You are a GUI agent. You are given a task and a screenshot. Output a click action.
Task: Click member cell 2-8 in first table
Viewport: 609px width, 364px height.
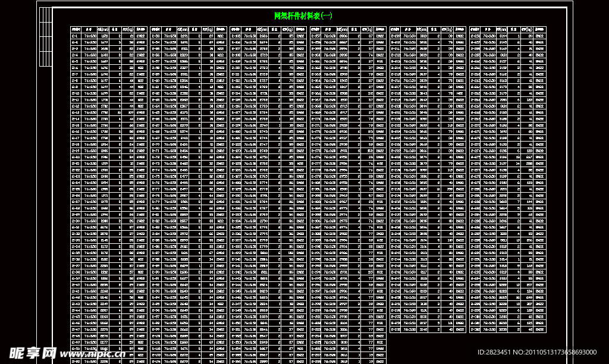coord(76,80)
